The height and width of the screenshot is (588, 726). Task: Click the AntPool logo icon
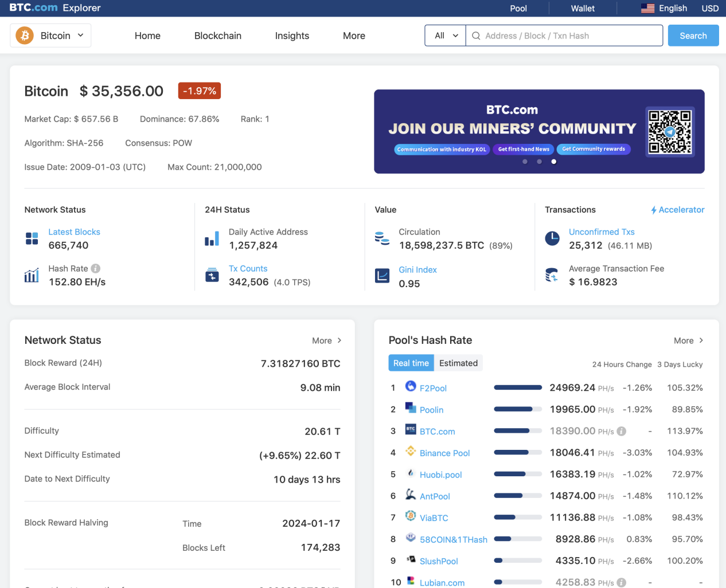click(x=411, y=494)
